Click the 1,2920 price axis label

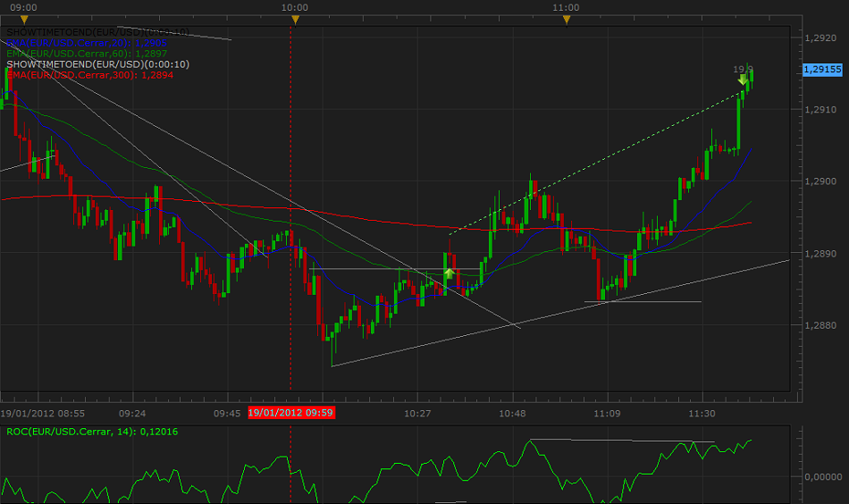tap(820, 38)
